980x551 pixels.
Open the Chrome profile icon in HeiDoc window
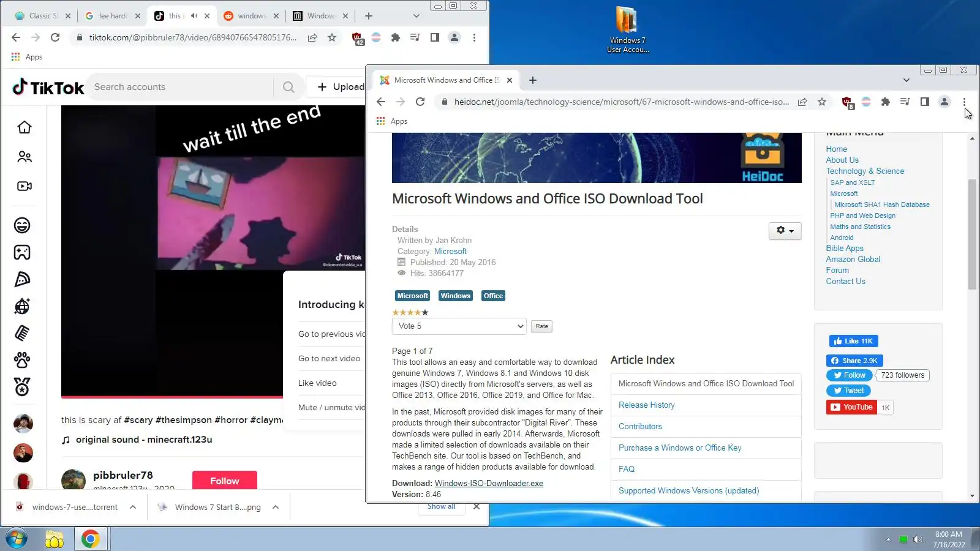tap(944, 102)
